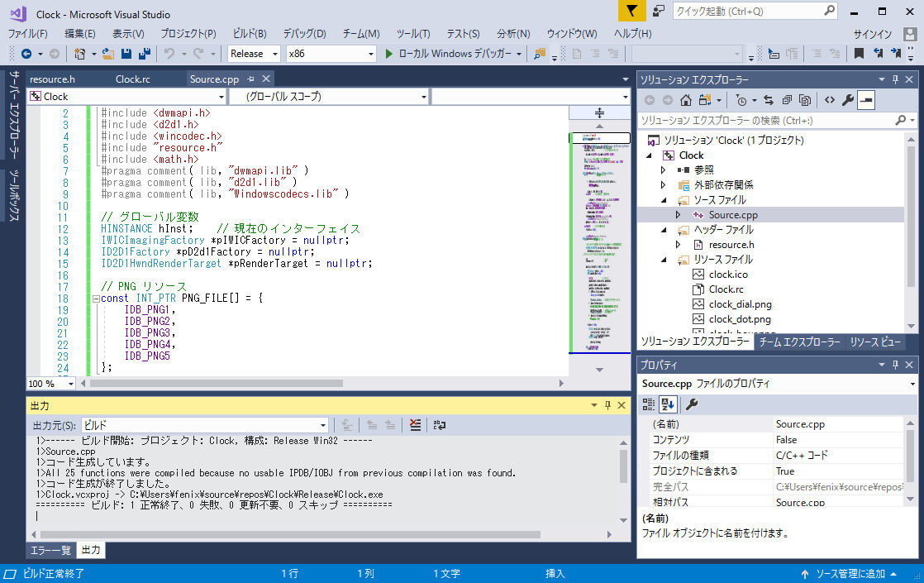The image size is (924, 583).
Task: Open a file with the folder icon
Action: coord(107,54)
